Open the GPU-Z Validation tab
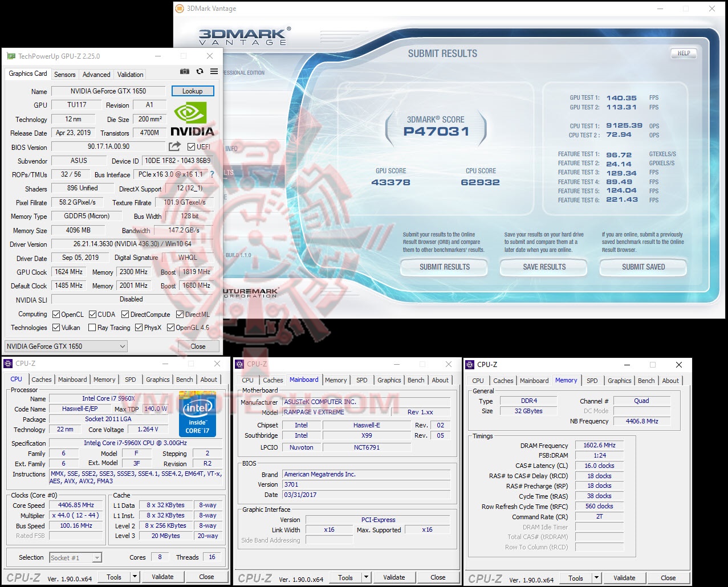The height and width of the screenshot is (587, 728). (x=131, y=74)
